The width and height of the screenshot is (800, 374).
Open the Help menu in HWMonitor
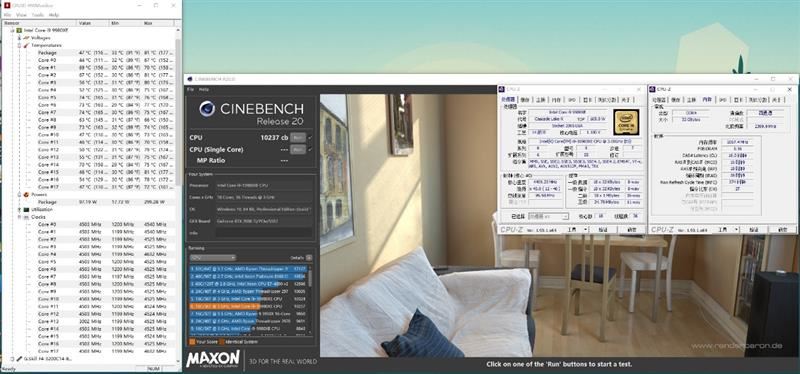54,15
